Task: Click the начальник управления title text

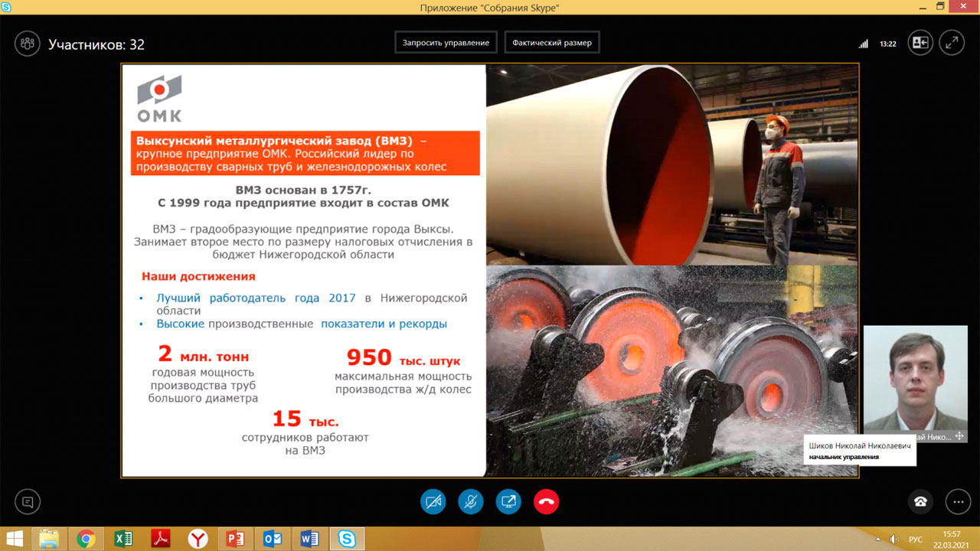Action: coord(844,457)
